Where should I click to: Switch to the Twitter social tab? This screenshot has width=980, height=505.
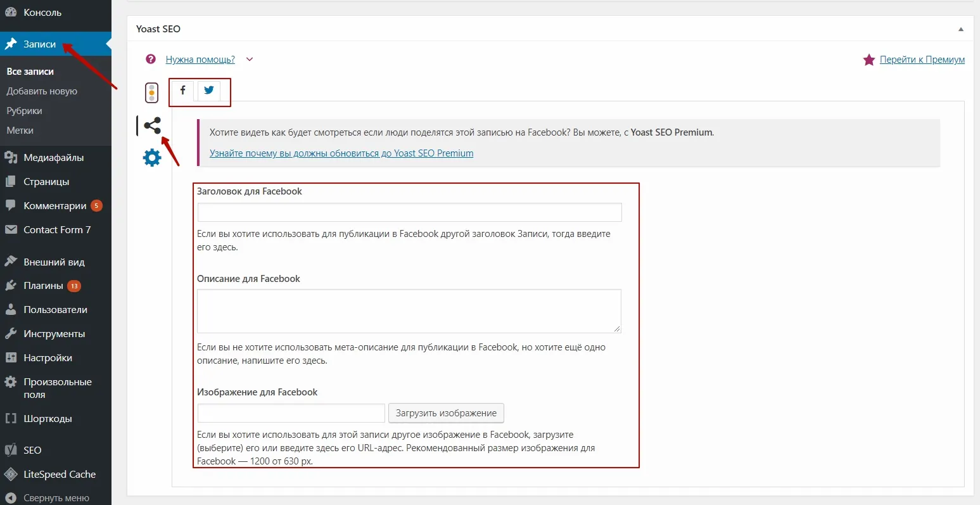click(x=208, y=90)
